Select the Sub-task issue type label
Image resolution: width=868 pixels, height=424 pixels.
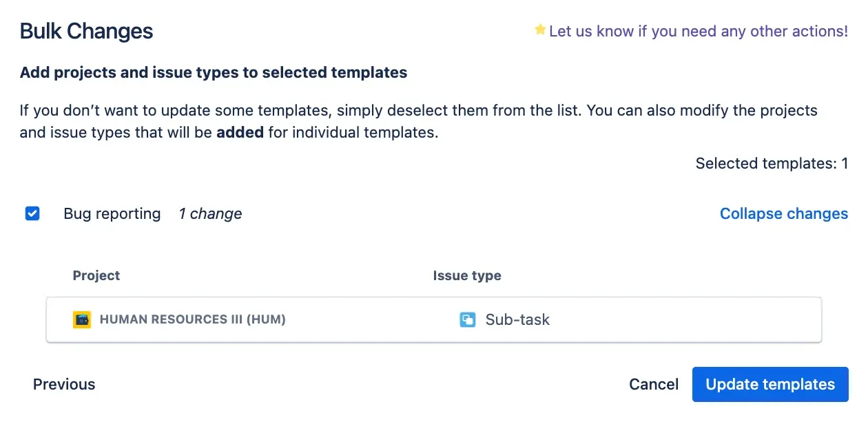(x=517, y=319)
